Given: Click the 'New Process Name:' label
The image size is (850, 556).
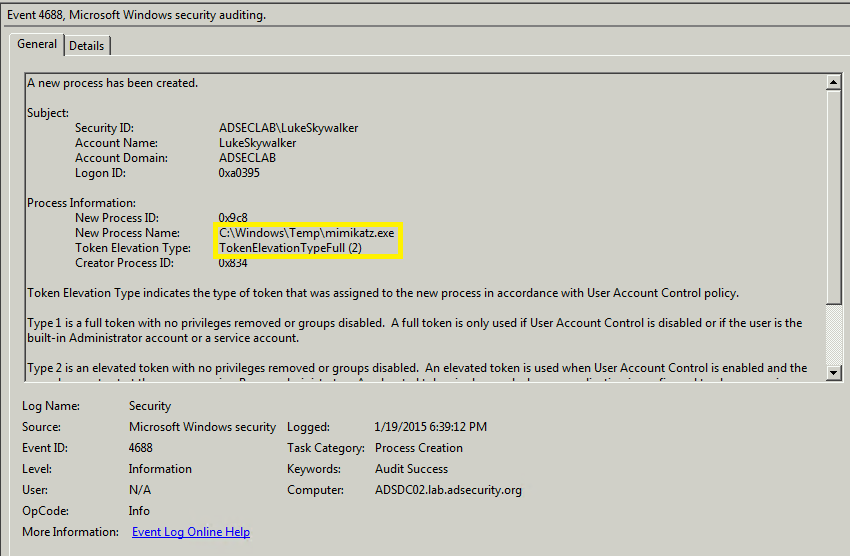Looking at the screenshot, I should [x=127, y=233].
